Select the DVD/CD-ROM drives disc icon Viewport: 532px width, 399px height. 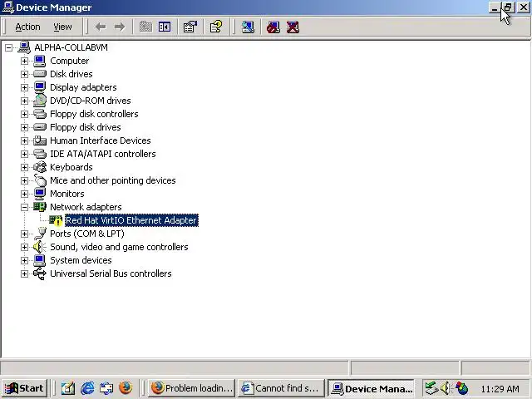point(40,101)
